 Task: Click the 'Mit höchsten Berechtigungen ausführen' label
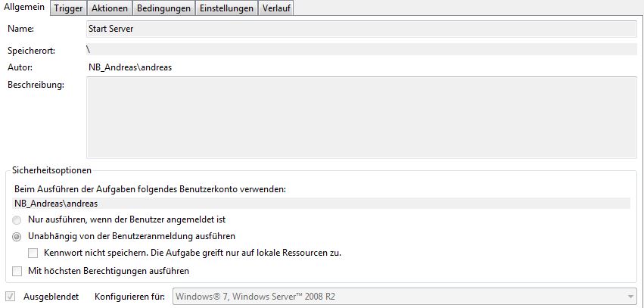108,271
